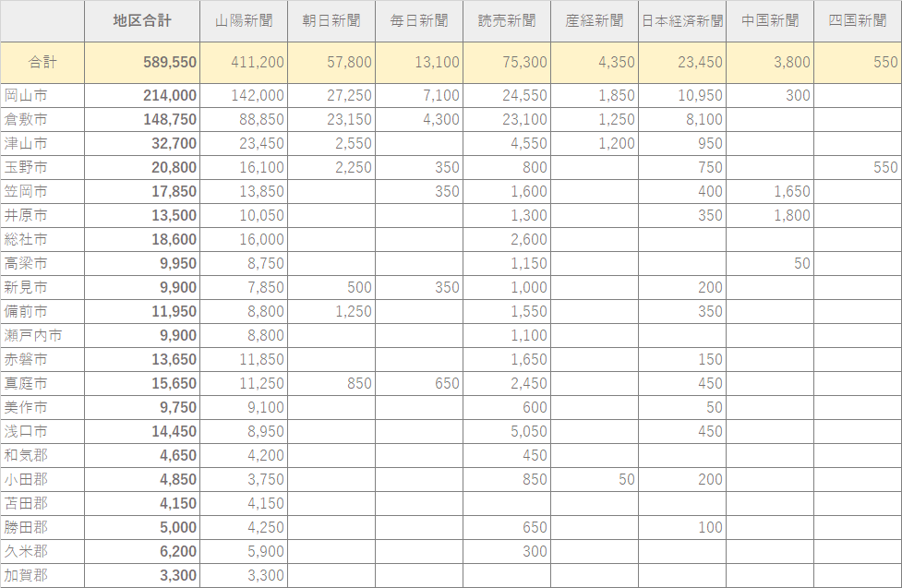Select the 瀬戸内市 row label
Image resolution: width=902 pixels, height=588 pixels.
click(42, 335)
